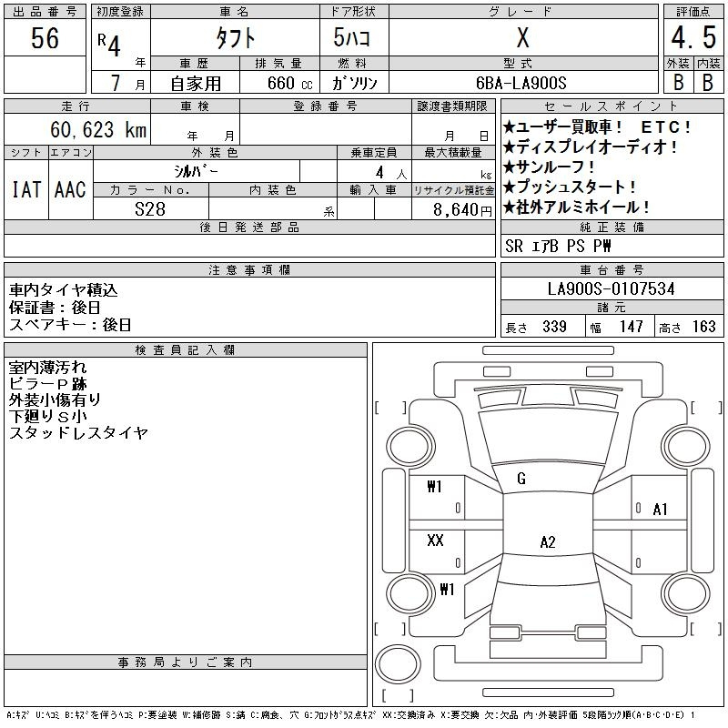The width and height of the screenshot is (728, 728).
Task: Click the grade value X
Action: 522,37
